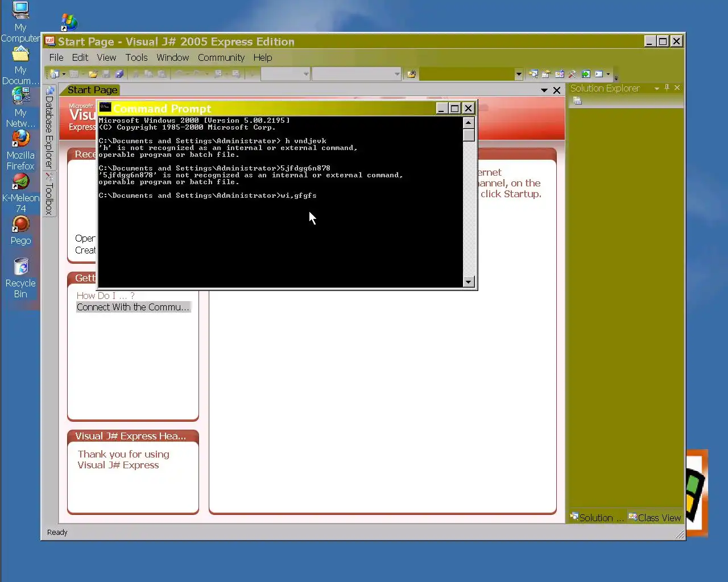Click Command Prompt scrollbar up arrow
Viewport: 728px width, 582px height.
(x=469, y=122)
